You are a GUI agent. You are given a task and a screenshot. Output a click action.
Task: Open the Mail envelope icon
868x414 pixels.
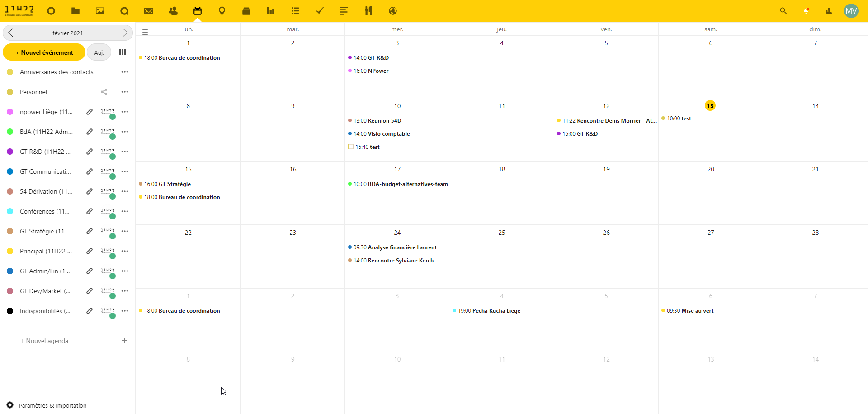(x=149, y=11)
